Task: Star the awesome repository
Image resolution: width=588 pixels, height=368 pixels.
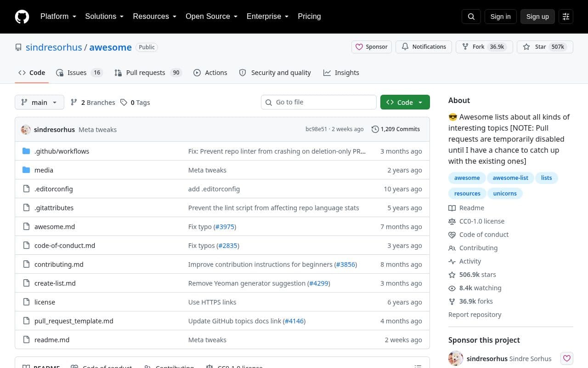Action: click(545, 47)
